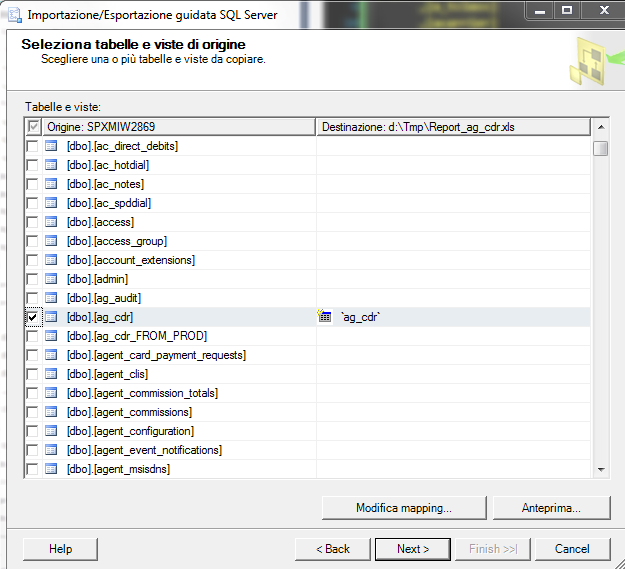Viewport: 625px width, 569px height.
Task: Click table icon beside ac_hotdial
Action: pos(51,165)
